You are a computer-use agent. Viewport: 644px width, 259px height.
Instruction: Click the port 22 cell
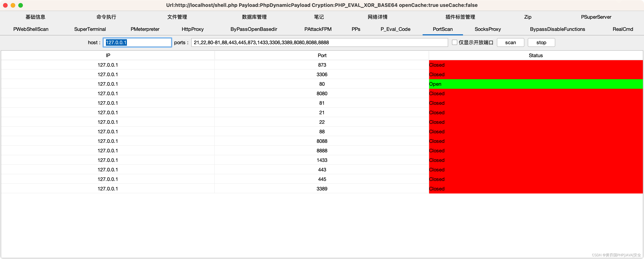[322, 122]
